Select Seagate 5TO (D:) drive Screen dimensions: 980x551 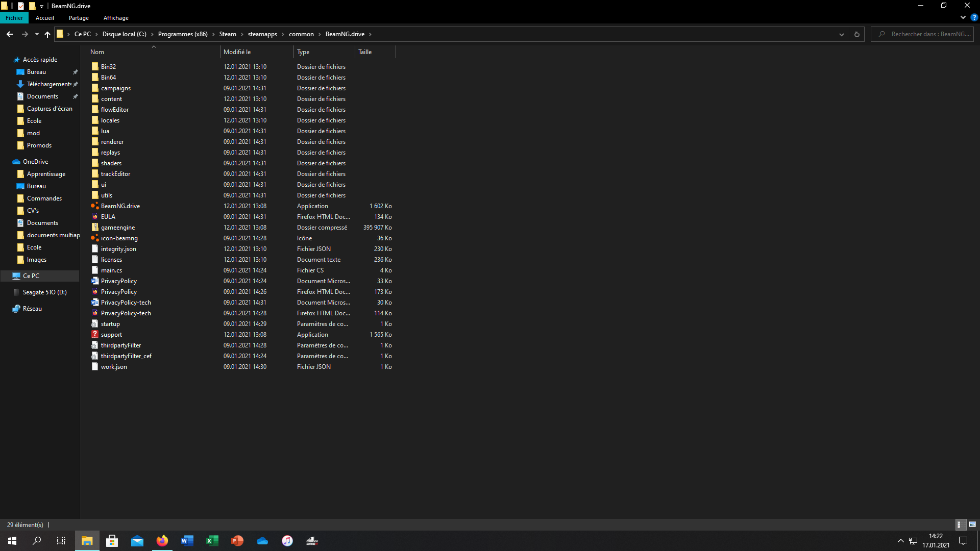pos(44,292)
